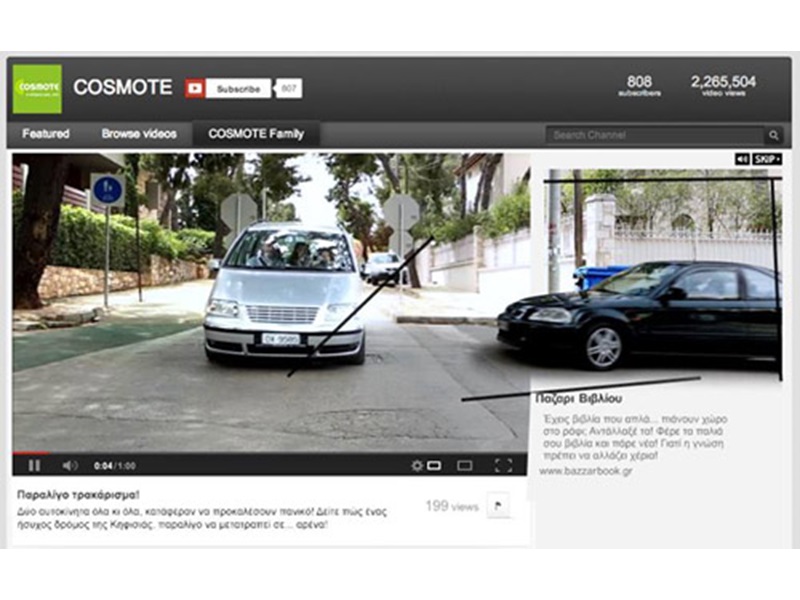Pause the video

34,465
